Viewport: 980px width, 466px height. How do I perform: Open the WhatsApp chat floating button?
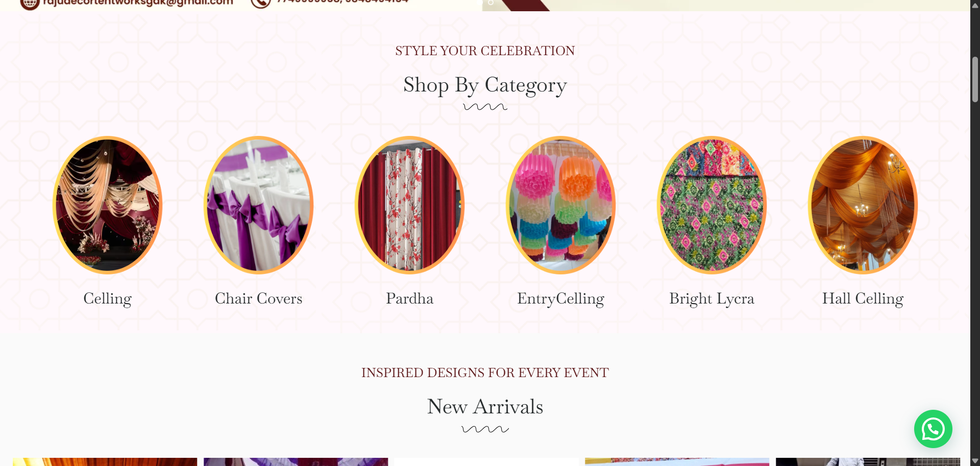[x=933, y=429]
